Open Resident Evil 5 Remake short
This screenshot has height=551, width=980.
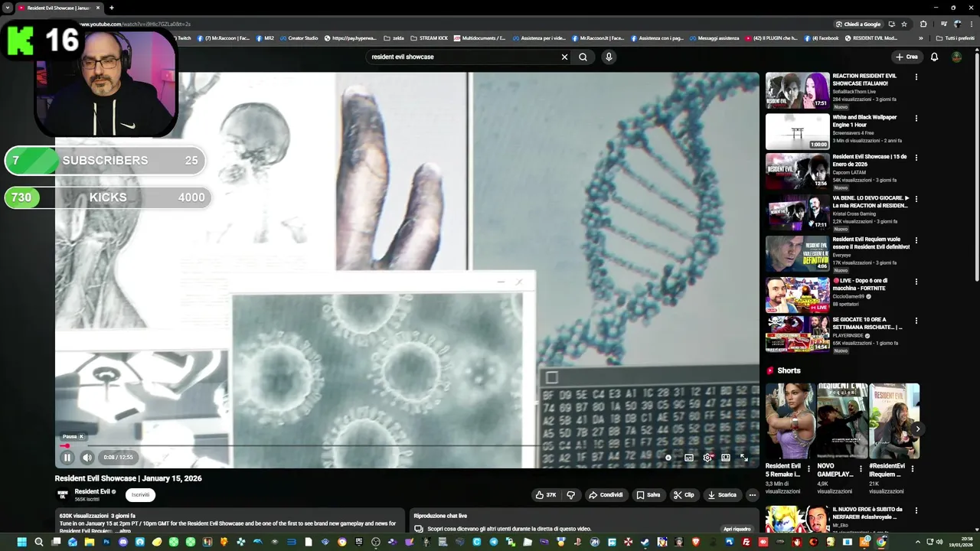790,421
